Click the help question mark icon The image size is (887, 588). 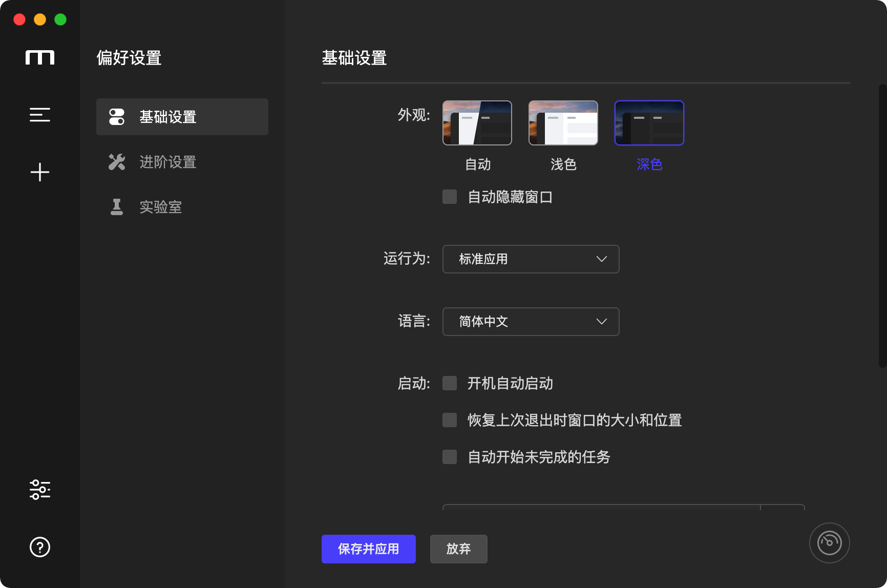40,547
